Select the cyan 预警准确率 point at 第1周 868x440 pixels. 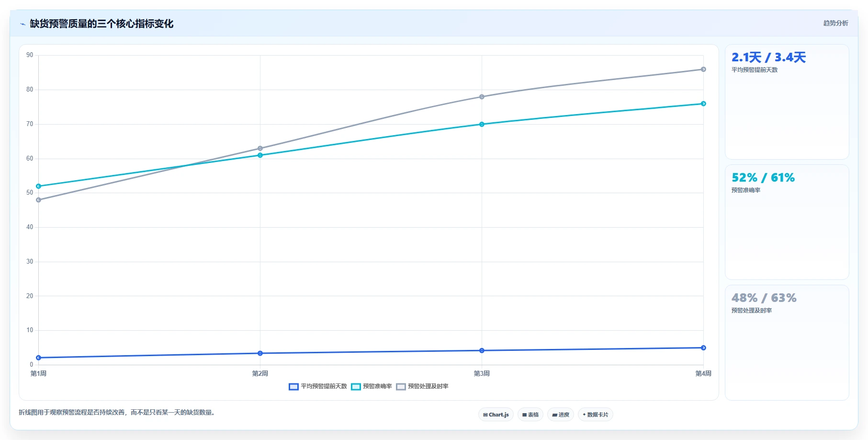pos(38,186)
